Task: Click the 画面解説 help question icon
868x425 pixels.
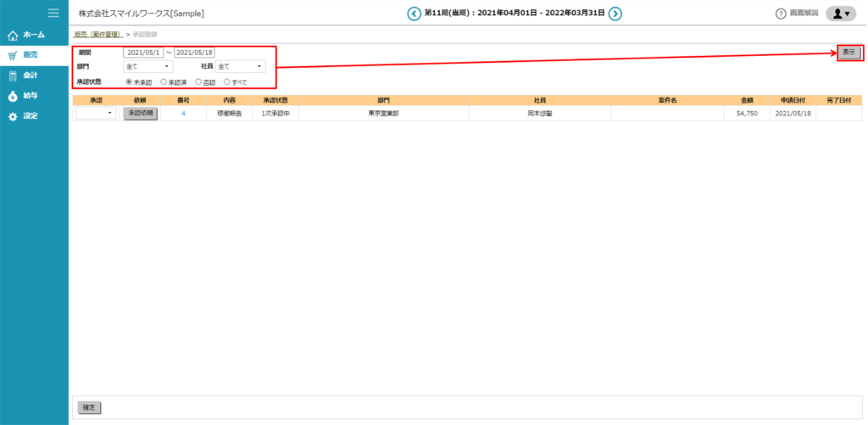Action: point(781,14)
